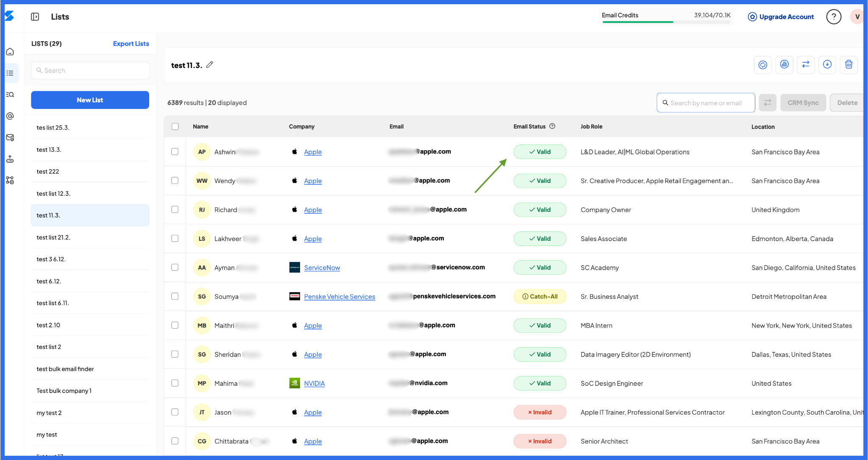The height and width of the screenshot is (460, 868).
Task: Click the trash icon to delete the list
Action: coord(849,64)
